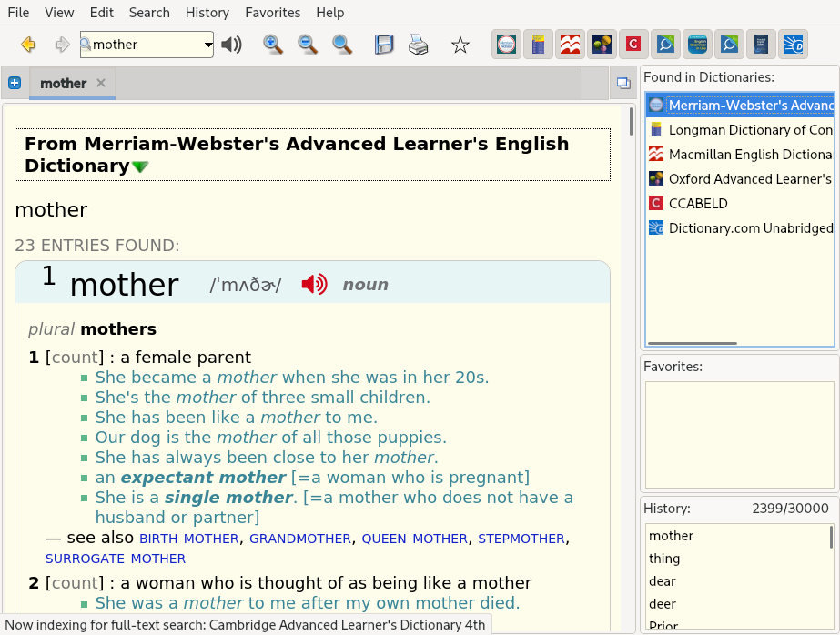Save the article with floppy disk icon

[383, 45]
